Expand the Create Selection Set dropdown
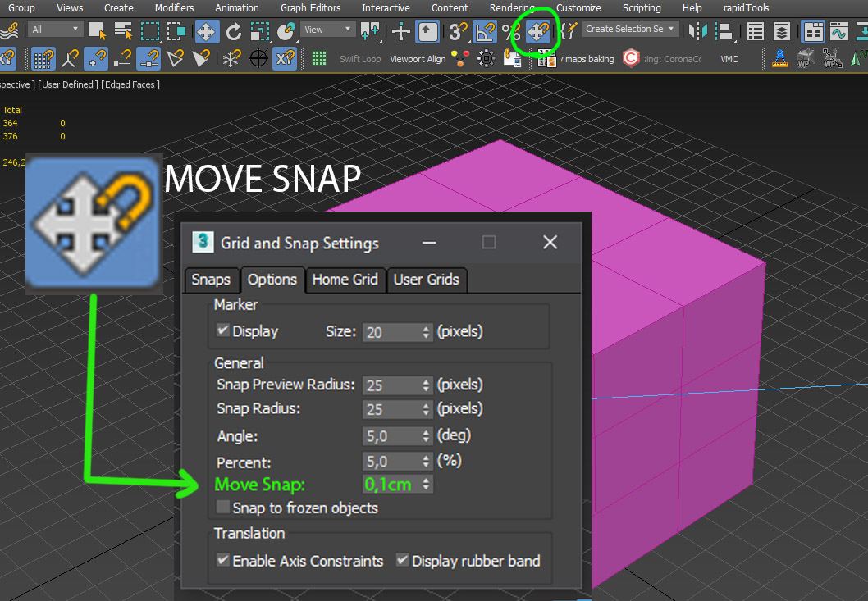This screenshot has height=601, width=868. tap(670, 29)
